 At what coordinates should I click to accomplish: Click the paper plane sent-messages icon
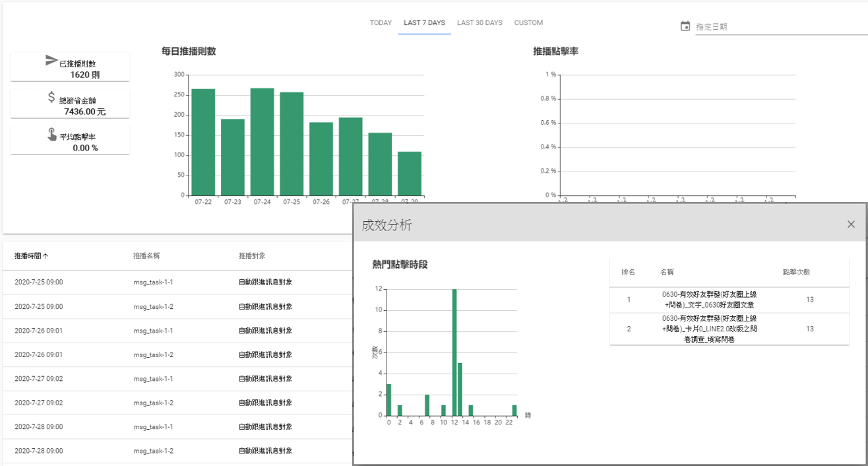click(51, 60)
